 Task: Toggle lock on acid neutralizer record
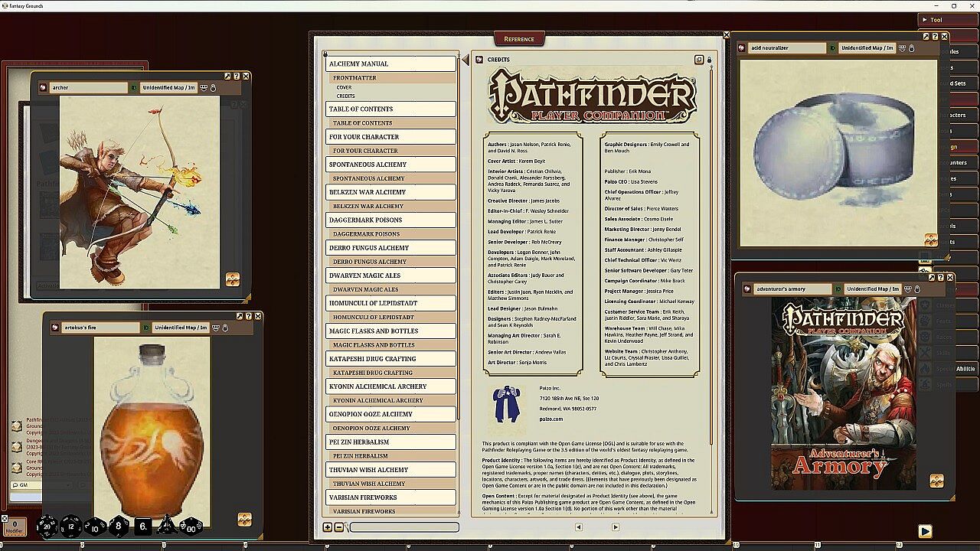[912, 48]
